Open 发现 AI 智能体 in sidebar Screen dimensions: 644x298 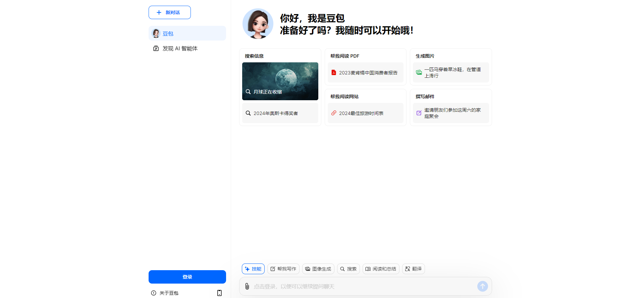coord(180,49)
